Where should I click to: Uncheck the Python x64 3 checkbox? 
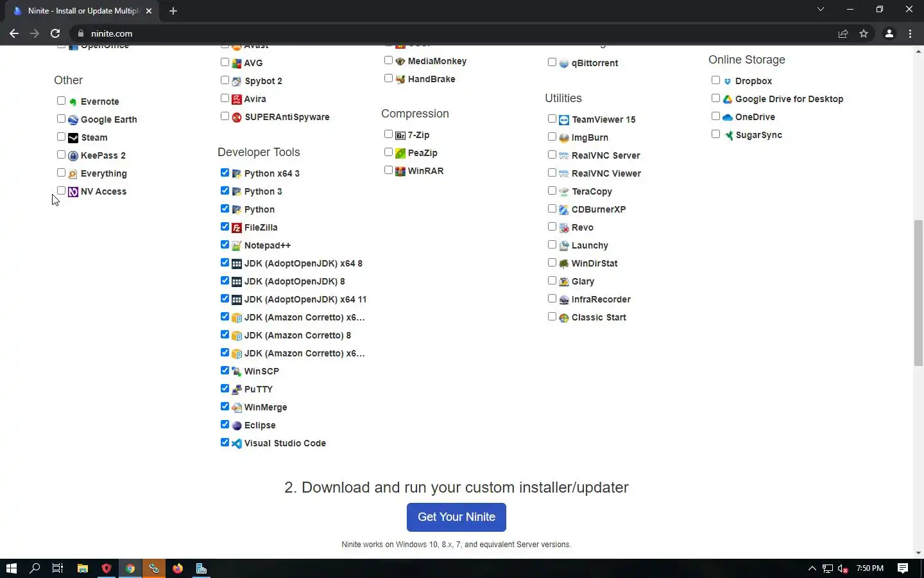tap(225, 173)
